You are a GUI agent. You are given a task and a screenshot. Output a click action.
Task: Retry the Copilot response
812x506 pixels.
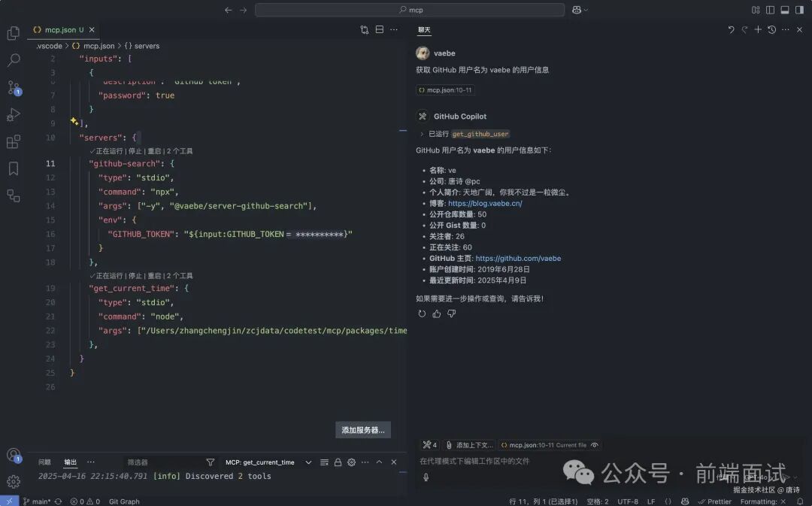tap(422, 314)
